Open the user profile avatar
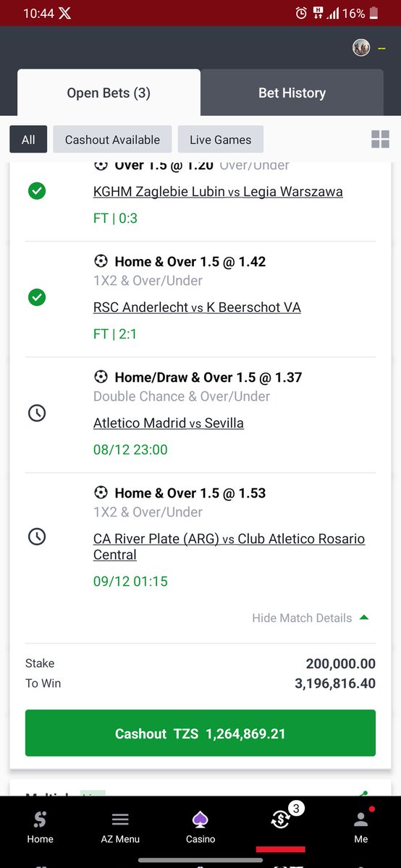This screenshot has height=868, width=401. (x=361, y=48)
